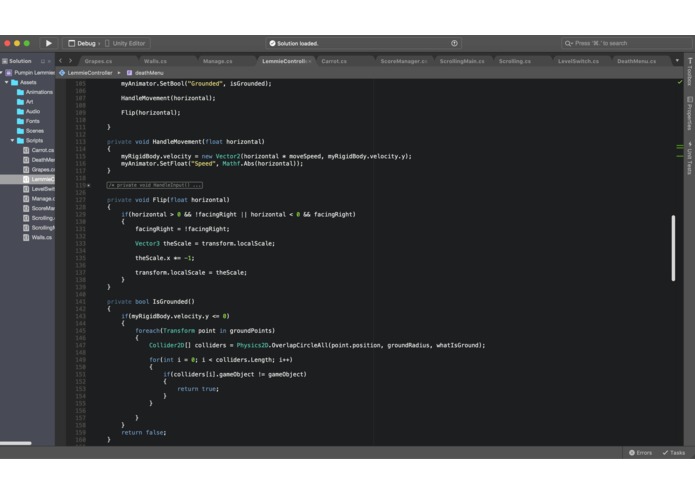Switch to the ScrollingMain.cs tab
This screenshot has height=494, width=695.
(462, 61)
